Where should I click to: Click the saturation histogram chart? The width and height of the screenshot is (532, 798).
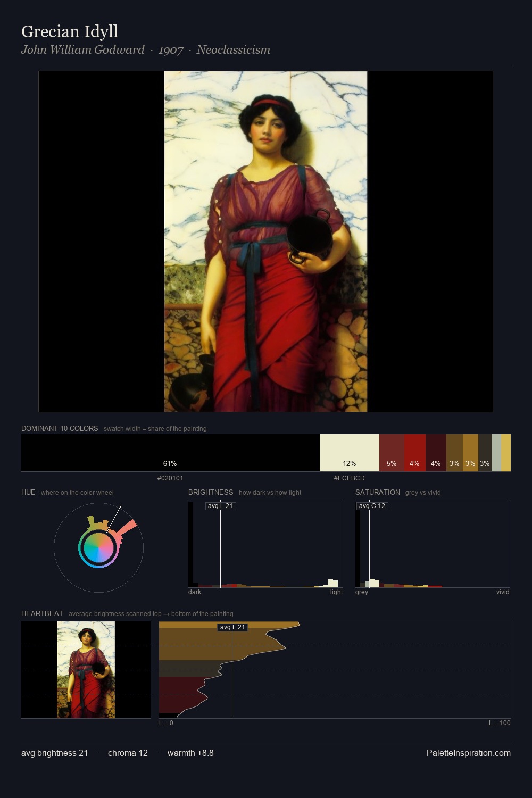click(x=433, y=544)
